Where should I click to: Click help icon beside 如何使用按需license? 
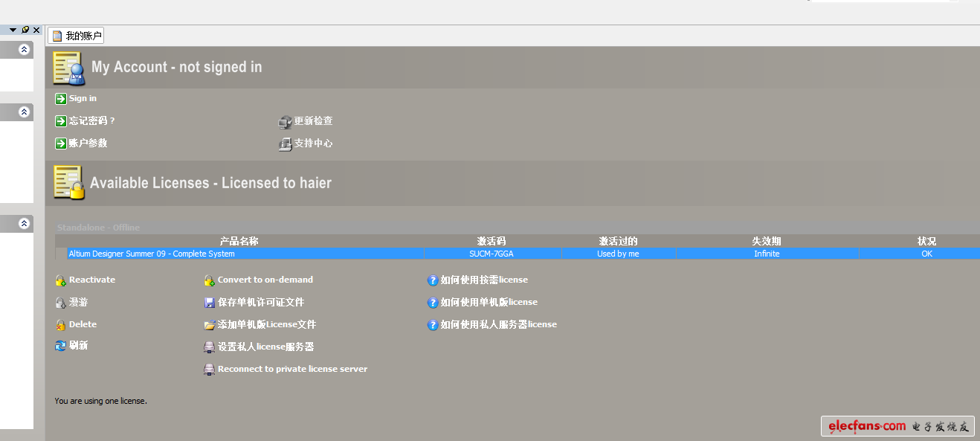coord(433,280)
